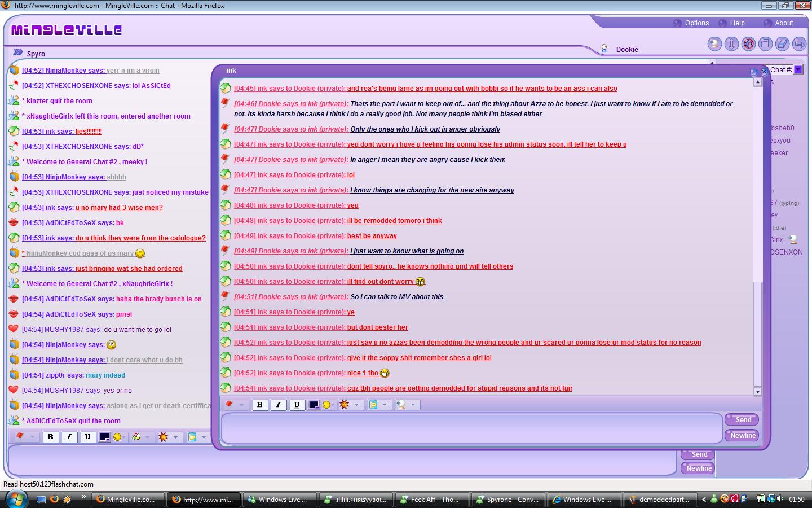This screenshot has height=508, width=812.
Task: Click the lips icon beside AdDiCtEdToSeX 'pmsl'
Action: click(x=14, y=314)
